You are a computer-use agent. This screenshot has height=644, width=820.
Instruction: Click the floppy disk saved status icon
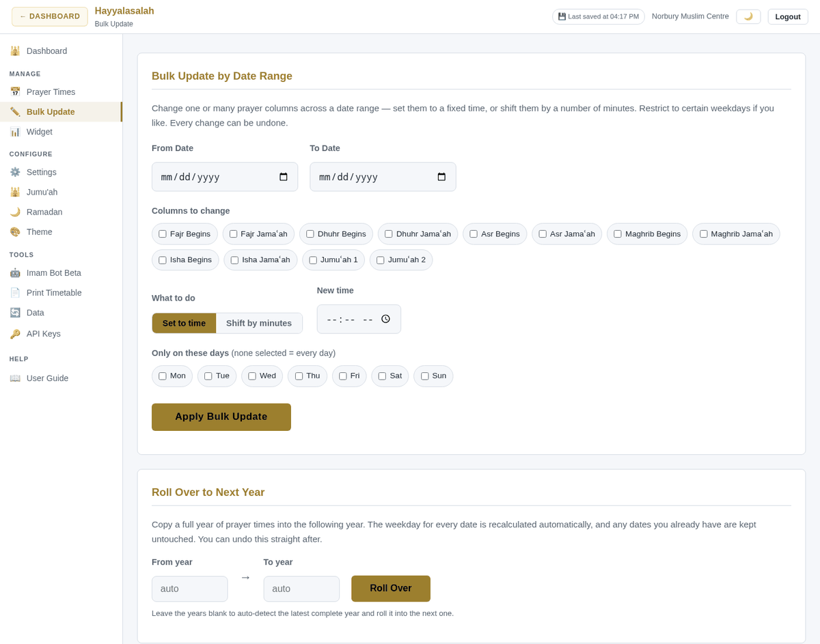coord(562,16)
